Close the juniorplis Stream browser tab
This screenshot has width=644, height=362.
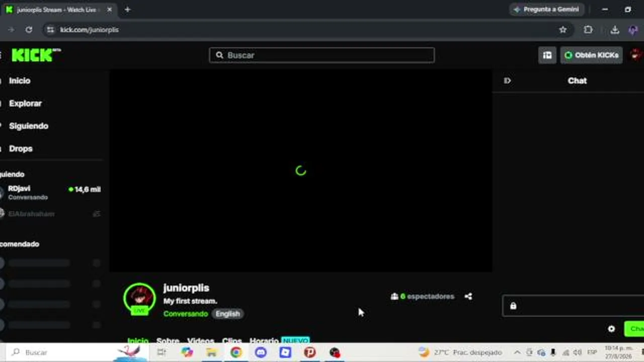point(110,10)
